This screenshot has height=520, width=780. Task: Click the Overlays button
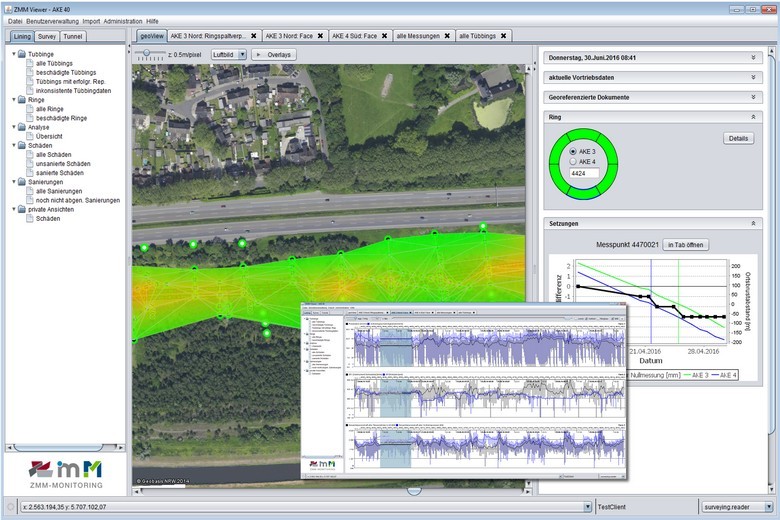(274, 55)
